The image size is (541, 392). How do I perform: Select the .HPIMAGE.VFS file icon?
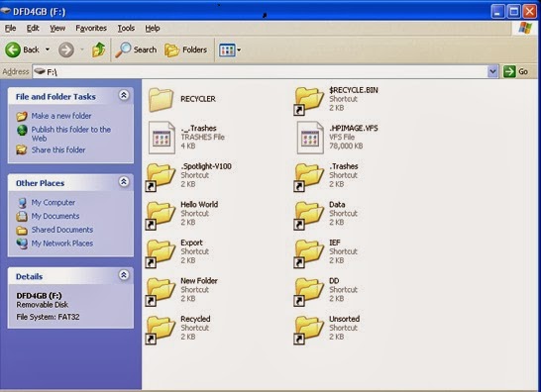click(310, 138)
